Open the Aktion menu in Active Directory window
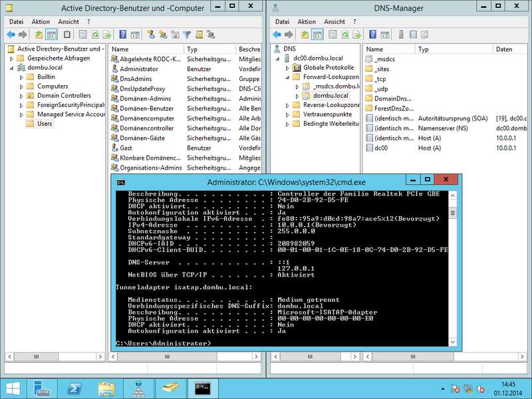 (41, 21)
